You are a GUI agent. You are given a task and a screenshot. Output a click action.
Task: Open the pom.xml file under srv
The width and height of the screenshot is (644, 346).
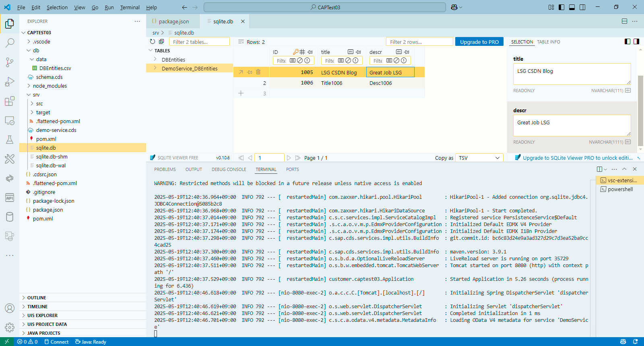46,139
